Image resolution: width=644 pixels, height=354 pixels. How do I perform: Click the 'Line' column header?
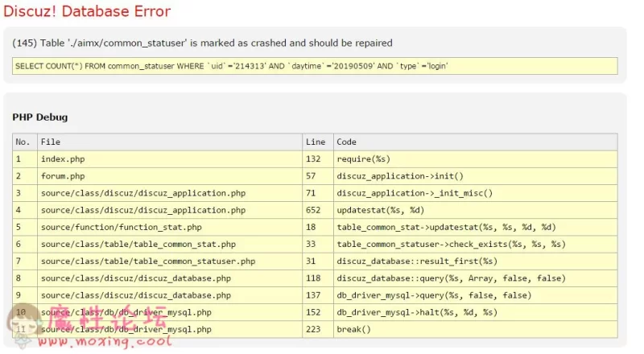tap(318, 142)
